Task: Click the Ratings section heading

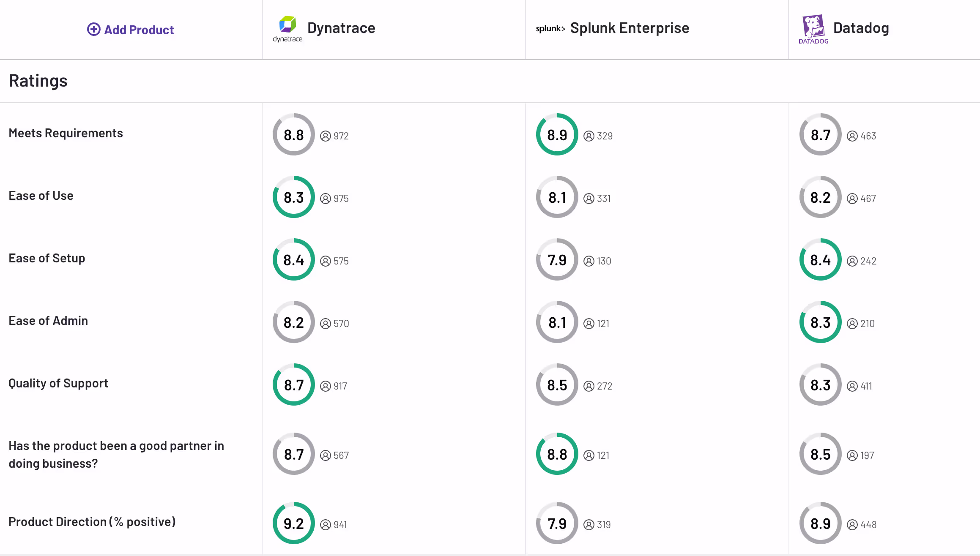Action: coord(38,81)
